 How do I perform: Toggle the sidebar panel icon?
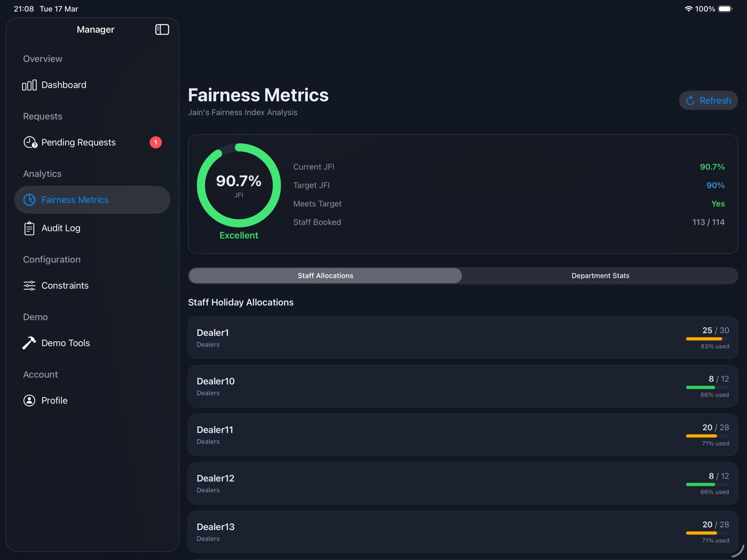pyautogui.click(x=162, y=29)
